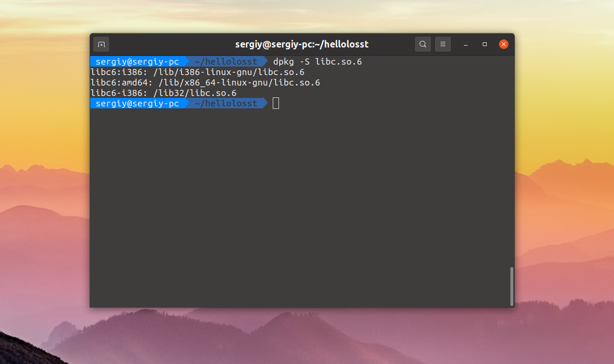Screen dimensions: 614x364
Task: Click the terminal vertical scrollbar
Action: tap(512, 286)
